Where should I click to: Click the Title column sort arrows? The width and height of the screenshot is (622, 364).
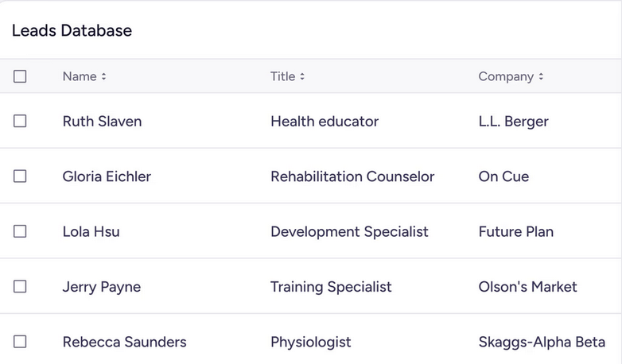302,77
